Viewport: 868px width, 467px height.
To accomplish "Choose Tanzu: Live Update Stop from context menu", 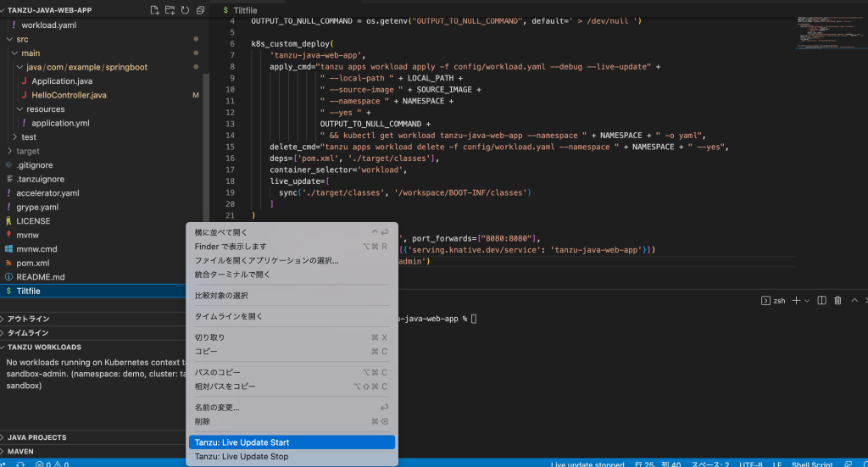I will point(241,457).
